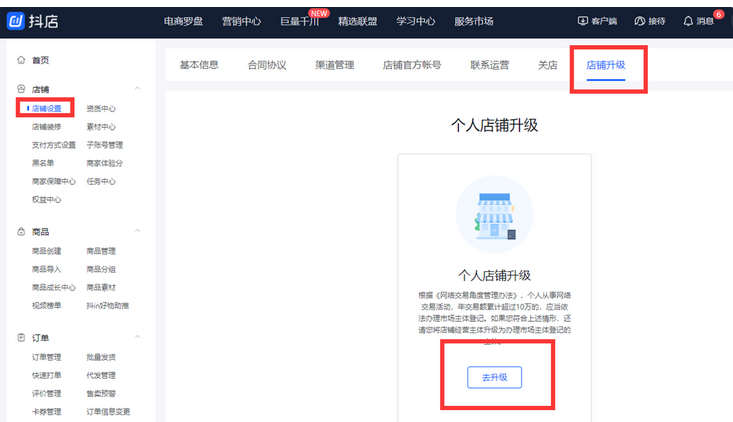Switch to the 基本信息 tab
The height and width of the screenshot is (422, 733).
[199, 65]
